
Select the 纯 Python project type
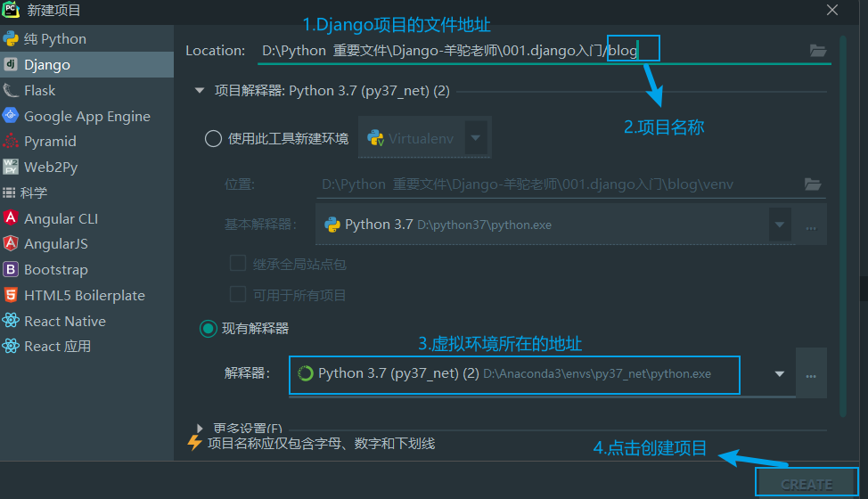[87, 38]
